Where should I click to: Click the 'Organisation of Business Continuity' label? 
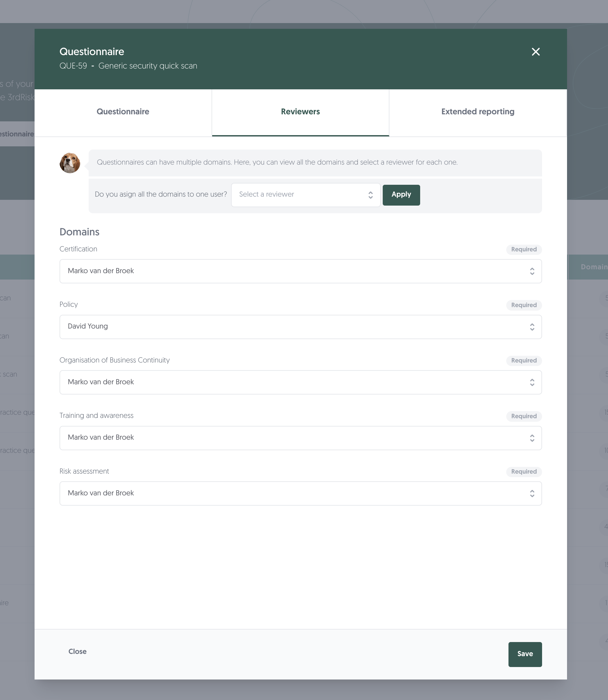pyautogui.click(x=115, y=360)
